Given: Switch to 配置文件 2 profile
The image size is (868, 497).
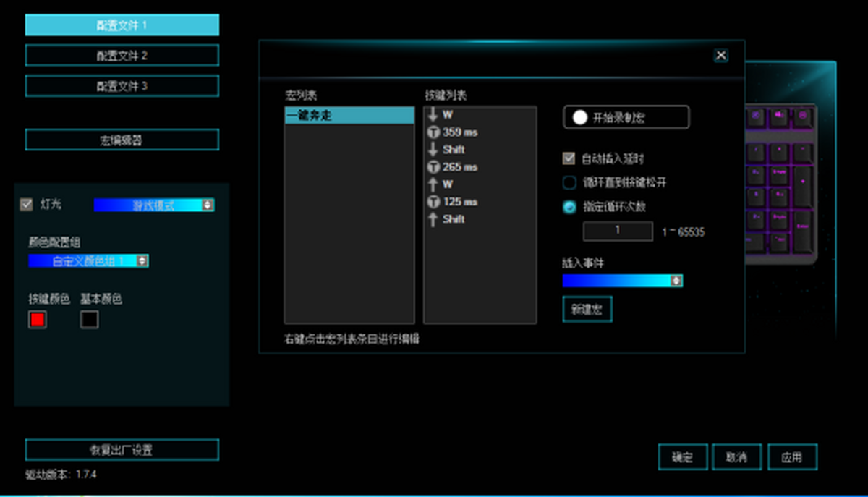Looking at the screenshot, I should 122,55.
